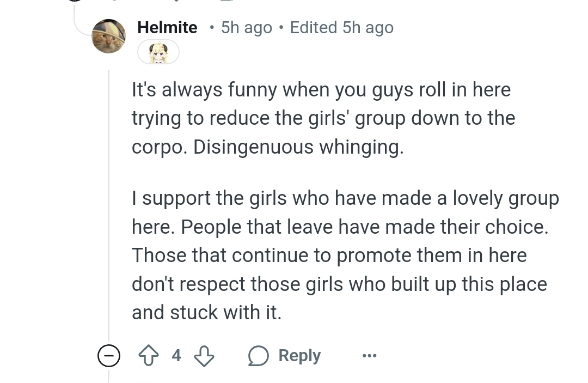Click the line "and stuck with it."

pos(207,313)
